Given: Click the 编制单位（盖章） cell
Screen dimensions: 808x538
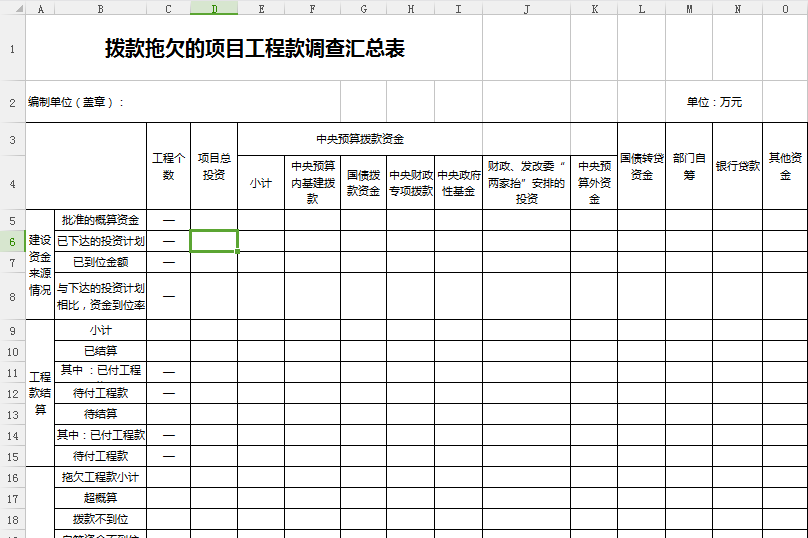Looking at the screenshot, I should point(76,102).
